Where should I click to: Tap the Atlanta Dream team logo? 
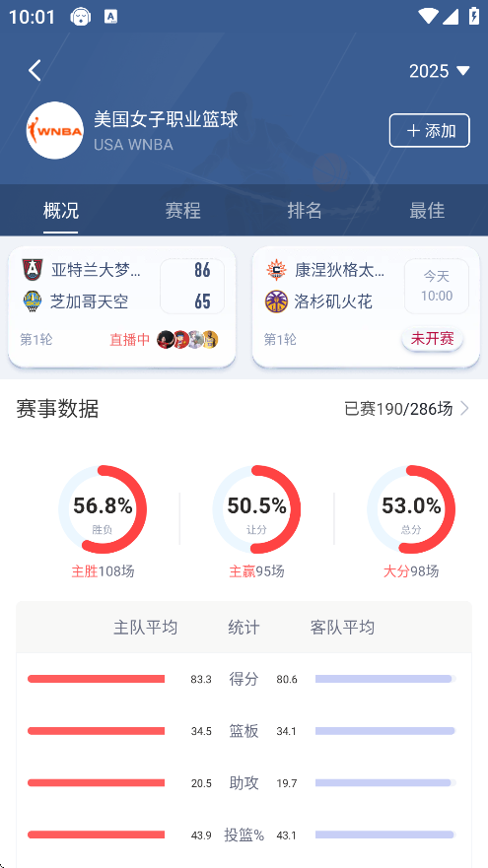pyautogui.click(x=33, y=270)
